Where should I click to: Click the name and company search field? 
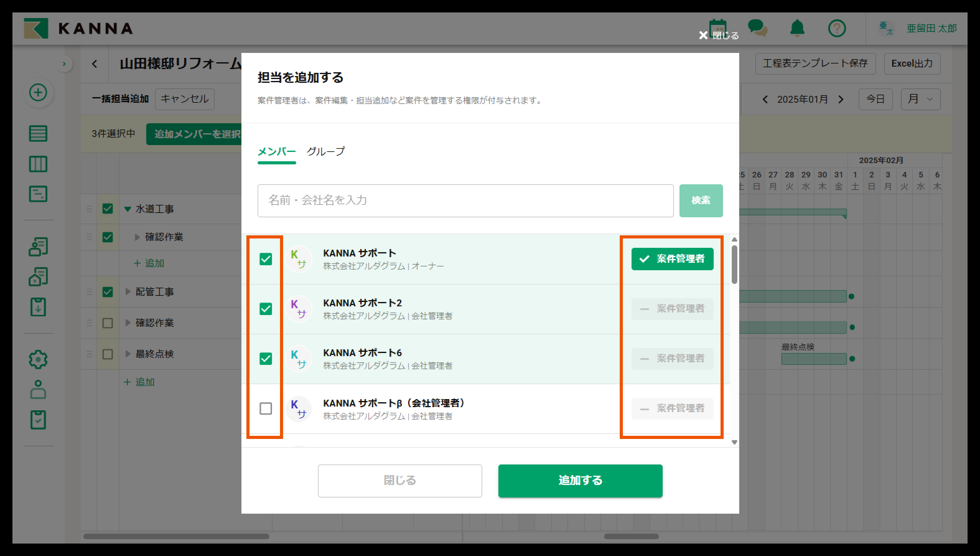pyautogui.click(x=465, y=200)
